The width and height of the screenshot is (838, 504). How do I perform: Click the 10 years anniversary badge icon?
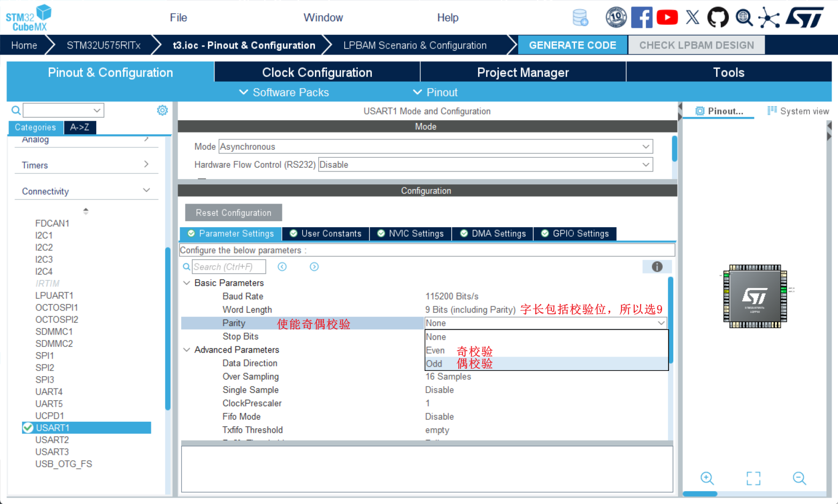(616, 18)
